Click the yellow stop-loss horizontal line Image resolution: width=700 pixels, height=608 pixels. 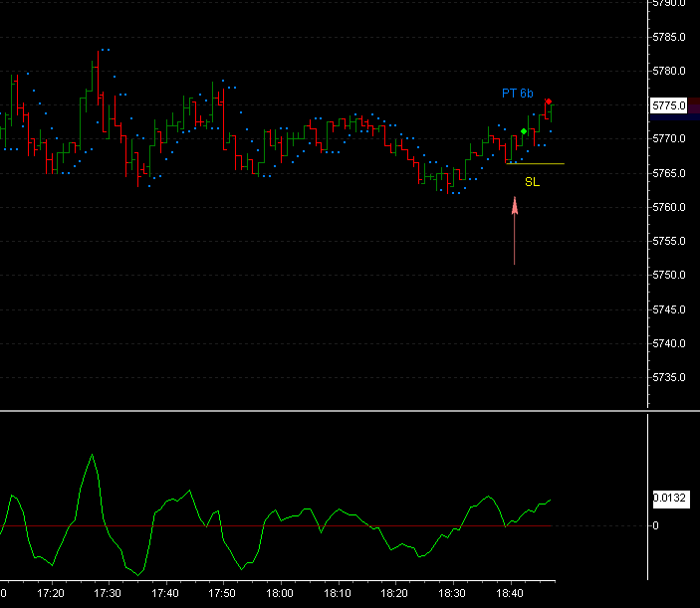[x=536, y=164]
